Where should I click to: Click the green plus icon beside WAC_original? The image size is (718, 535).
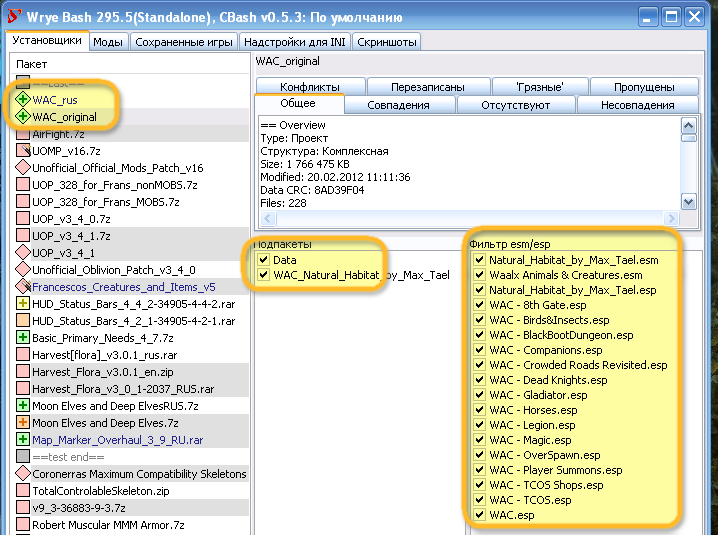coord(22,116)
